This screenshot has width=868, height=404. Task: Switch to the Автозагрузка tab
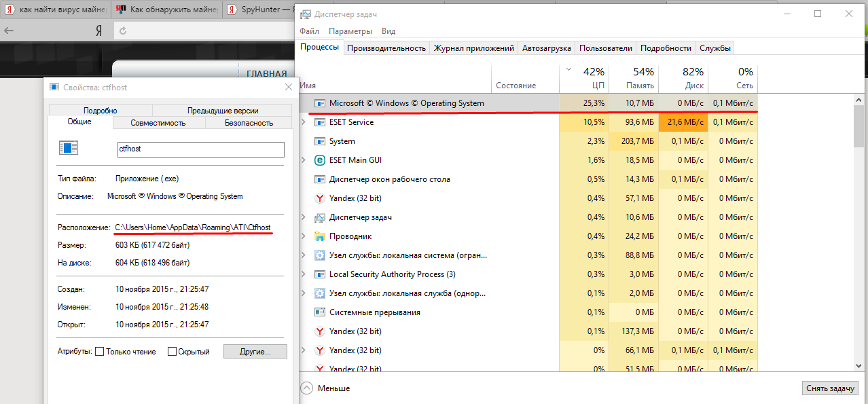point(547,48)
